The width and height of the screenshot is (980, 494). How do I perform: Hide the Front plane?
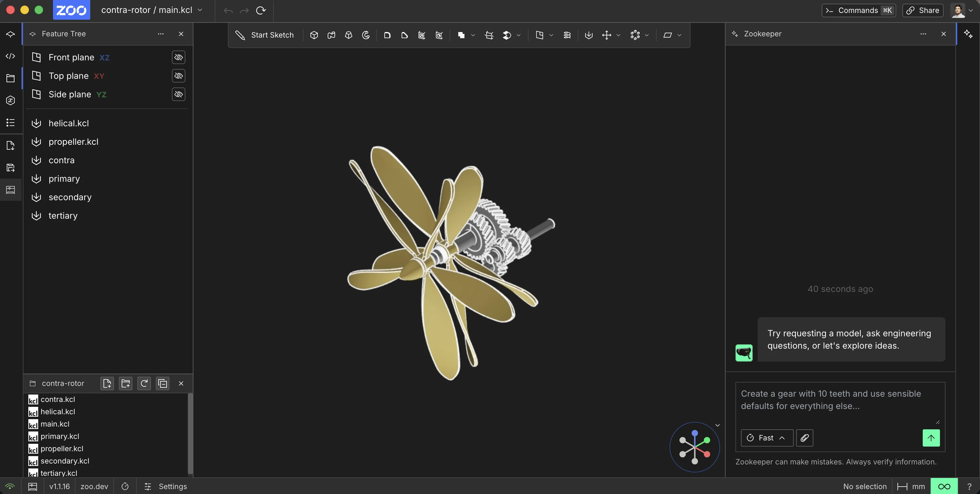[178, 57]
